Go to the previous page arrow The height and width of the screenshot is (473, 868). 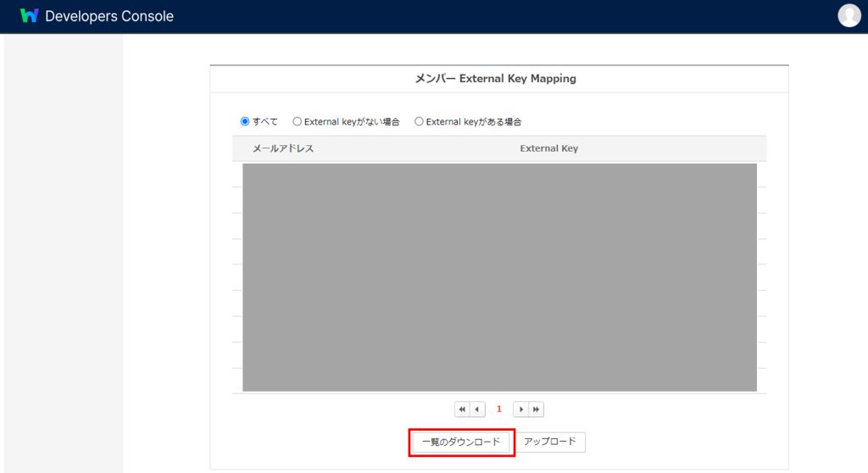tap(477, 409)
